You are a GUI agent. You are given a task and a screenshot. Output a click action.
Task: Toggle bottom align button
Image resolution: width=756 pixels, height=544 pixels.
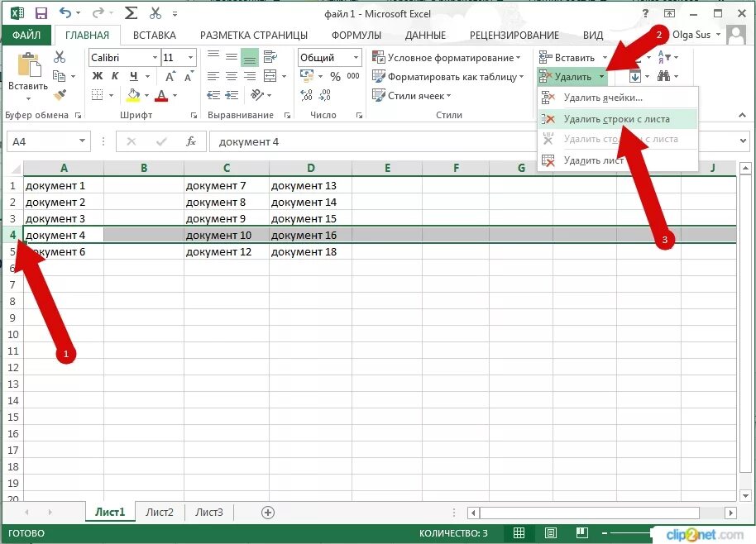tap(250, 57)
